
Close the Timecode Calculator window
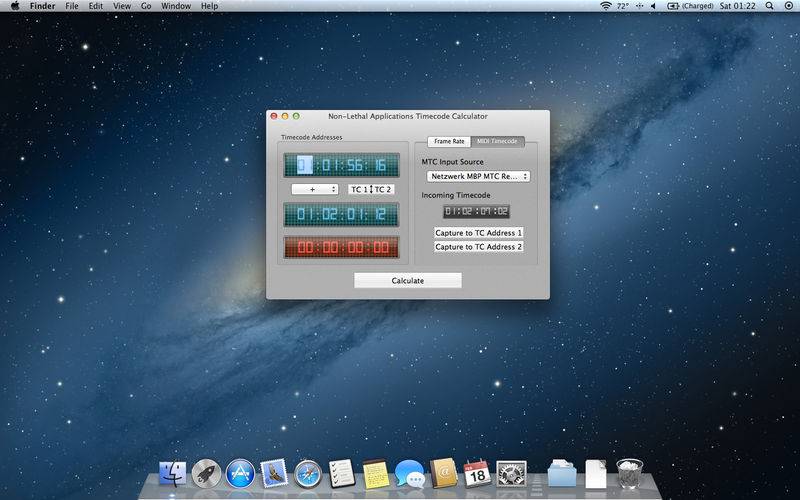274,116
